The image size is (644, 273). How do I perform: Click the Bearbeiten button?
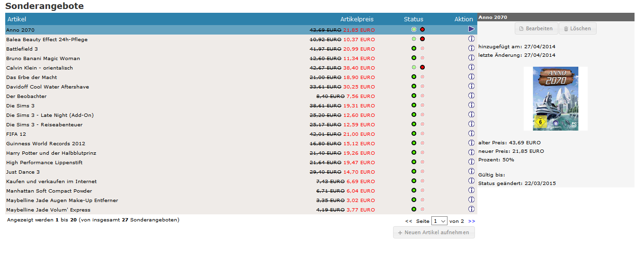[x=536, y=28]
